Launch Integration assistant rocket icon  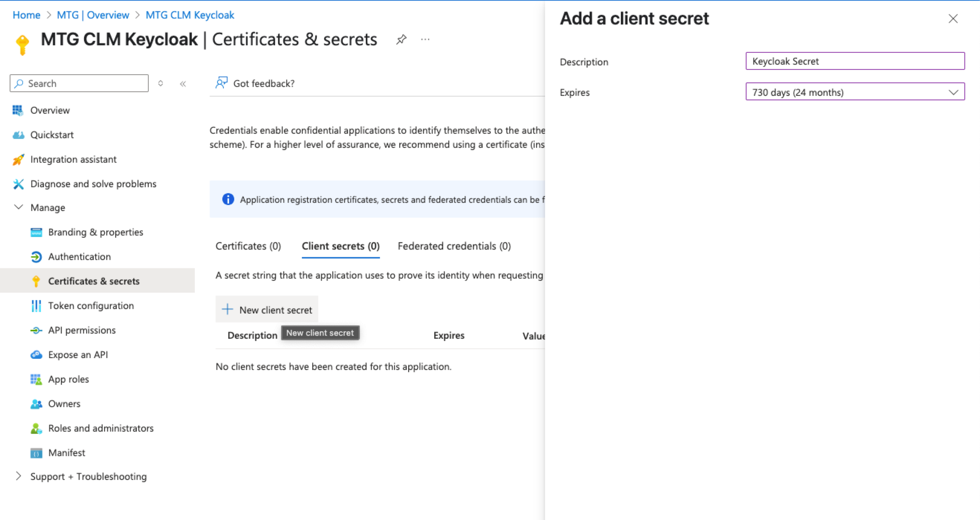[18, 160]
